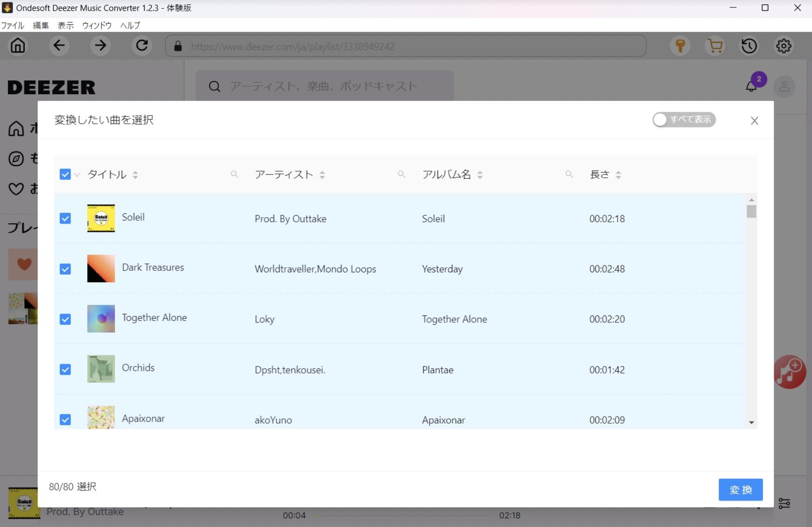Image resolution: width=812 pixels, height=527 pixels.
Task: Click the lock icon in address bar
Action: (x=178, y=46)
